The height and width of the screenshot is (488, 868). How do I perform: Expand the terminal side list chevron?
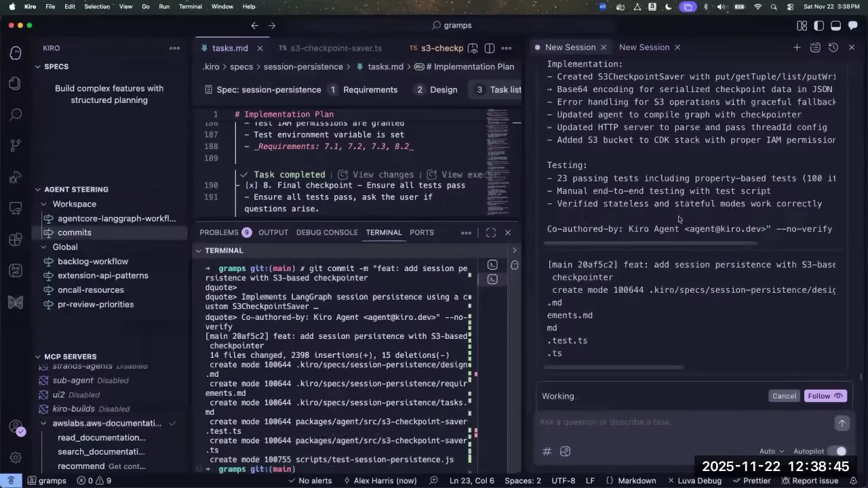click(x=514, y=250)
